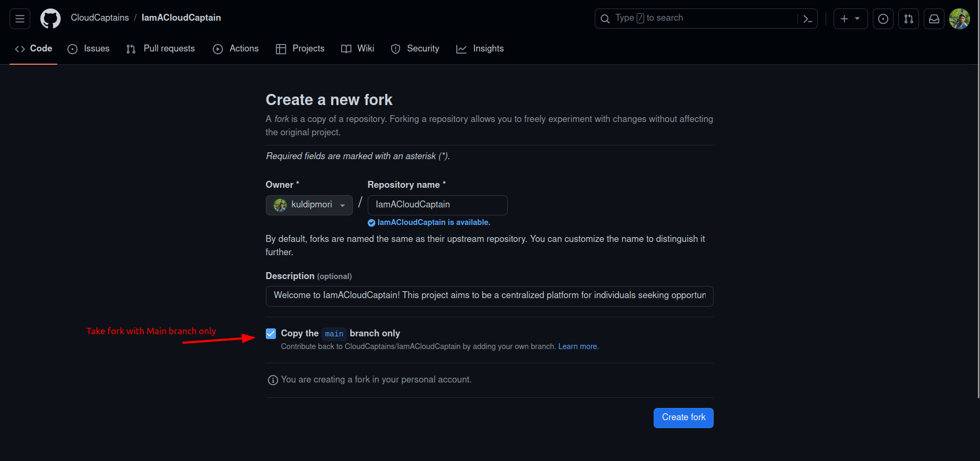Open the Insights tab
The width and height of the screenshot is (980, 461).
pyautogui.click(x=480, y=48)
